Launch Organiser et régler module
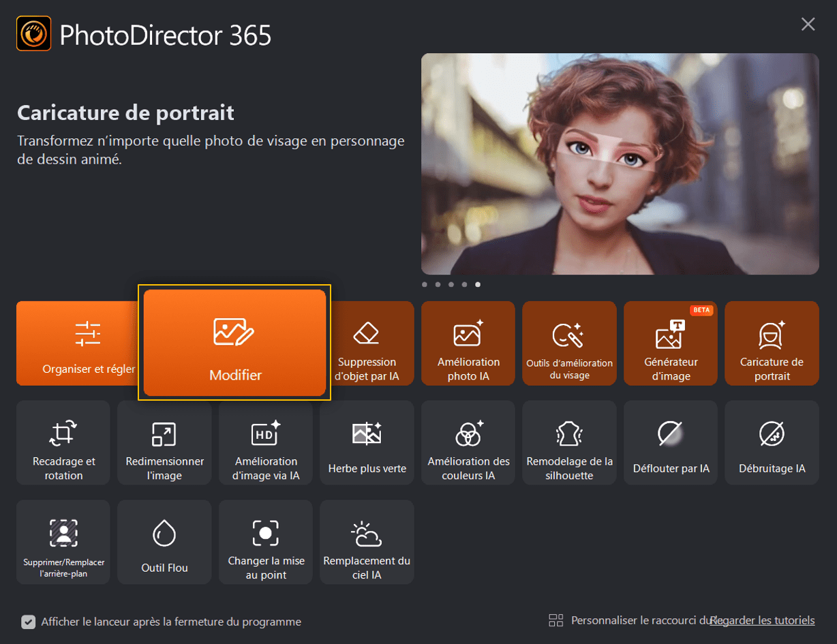The image size is (837, 644). tap(80, 343)
